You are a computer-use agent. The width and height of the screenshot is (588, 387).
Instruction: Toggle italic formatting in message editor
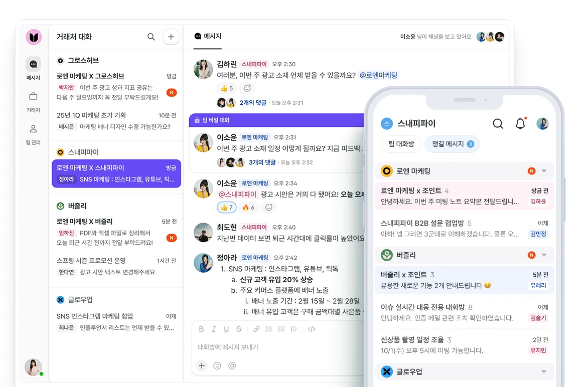214,329
